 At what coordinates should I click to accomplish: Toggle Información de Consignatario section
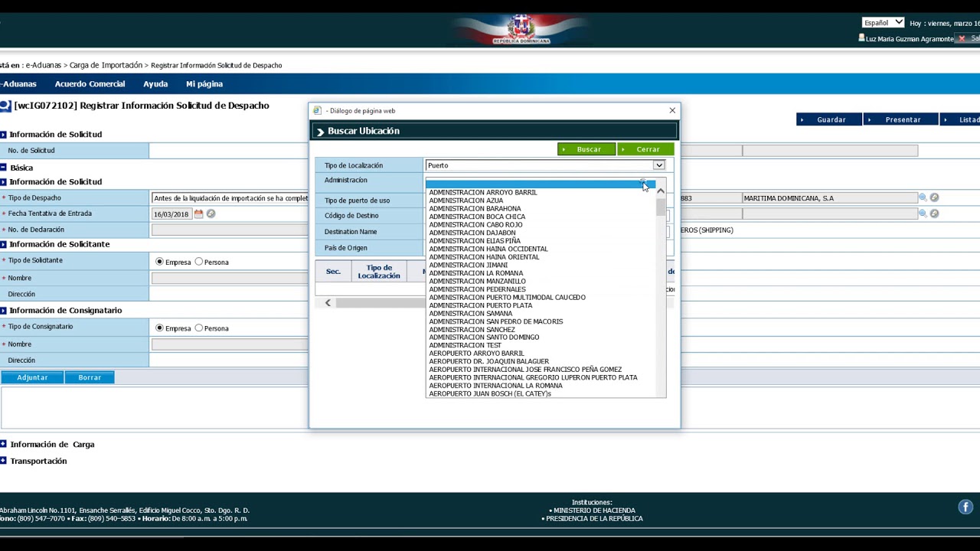(x=4, y=311)
